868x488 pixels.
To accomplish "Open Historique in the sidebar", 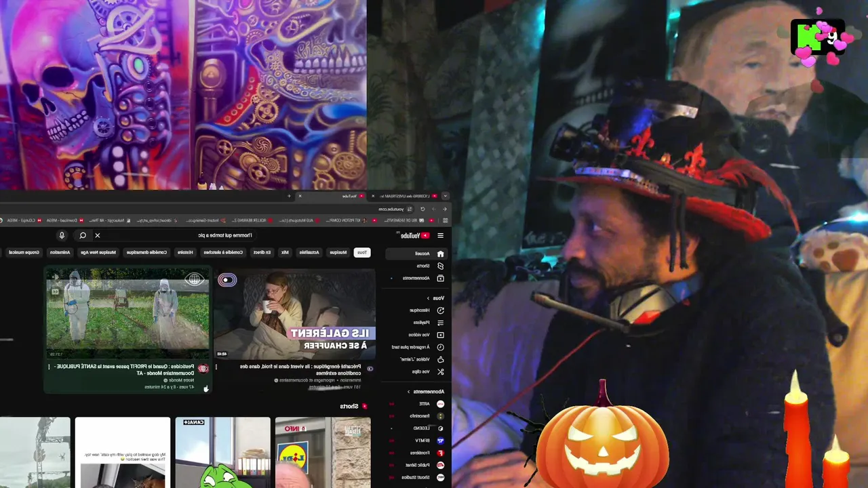I will coord(416,310).
